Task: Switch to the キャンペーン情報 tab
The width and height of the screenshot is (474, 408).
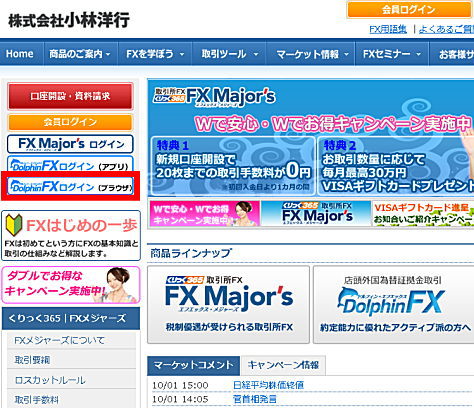Action: (283, 365)
